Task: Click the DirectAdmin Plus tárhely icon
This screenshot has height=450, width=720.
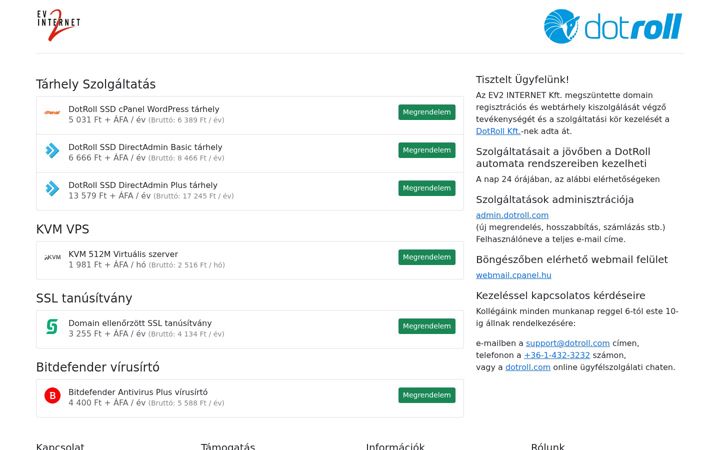Action: click(52, 188)
